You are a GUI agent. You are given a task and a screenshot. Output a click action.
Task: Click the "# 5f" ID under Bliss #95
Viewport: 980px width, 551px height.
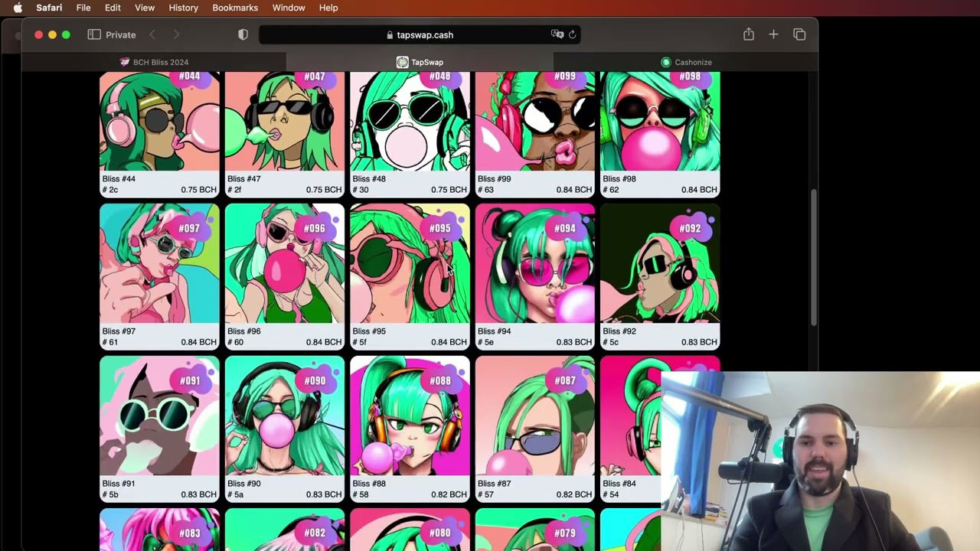[360, 342]
